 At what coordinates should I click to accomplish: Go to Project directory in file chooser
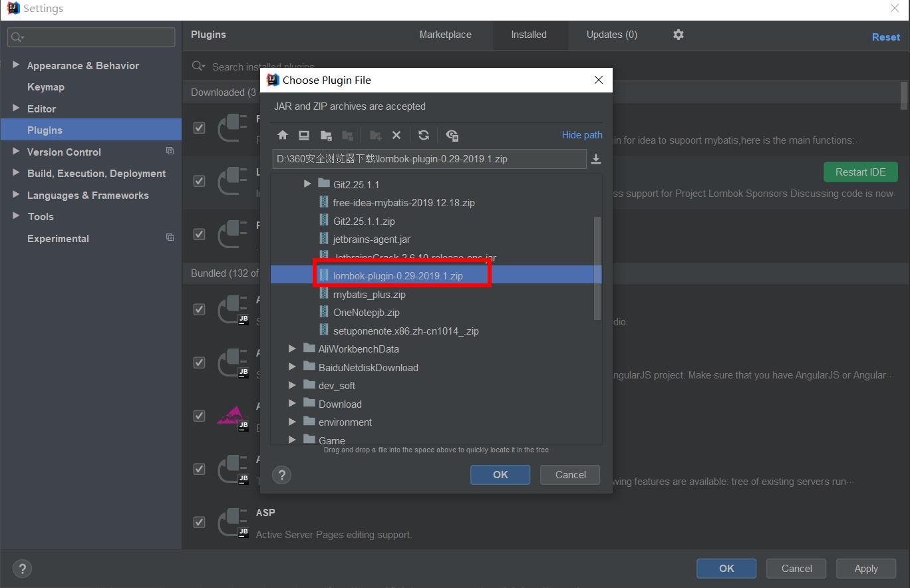pyautogui.click(x=326, y=135)
